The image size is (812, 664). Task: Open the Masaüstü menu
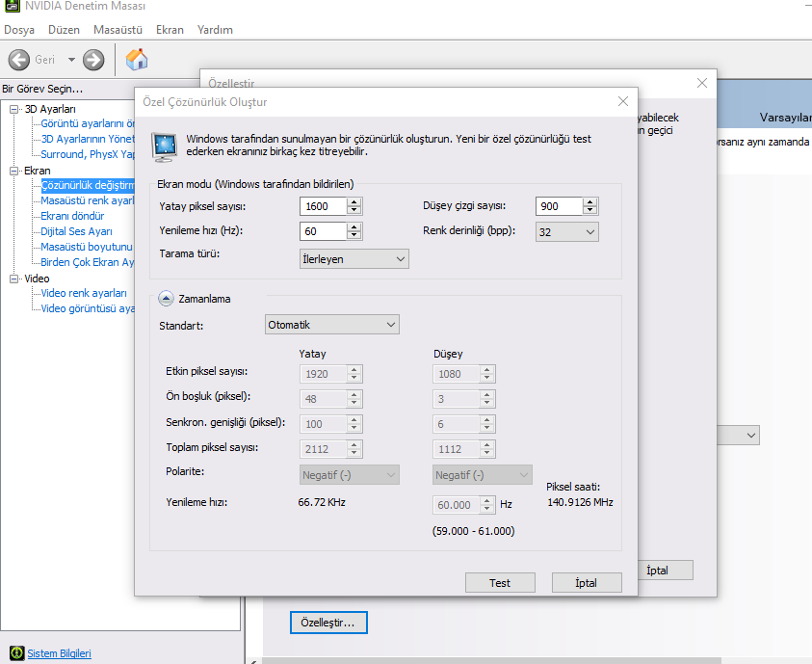coord(118,30)
